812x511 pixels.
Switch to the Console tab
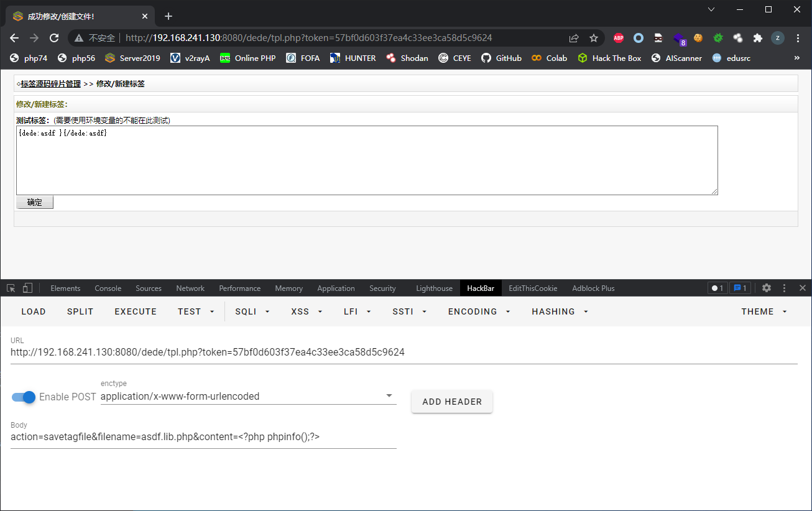(108, 288)
